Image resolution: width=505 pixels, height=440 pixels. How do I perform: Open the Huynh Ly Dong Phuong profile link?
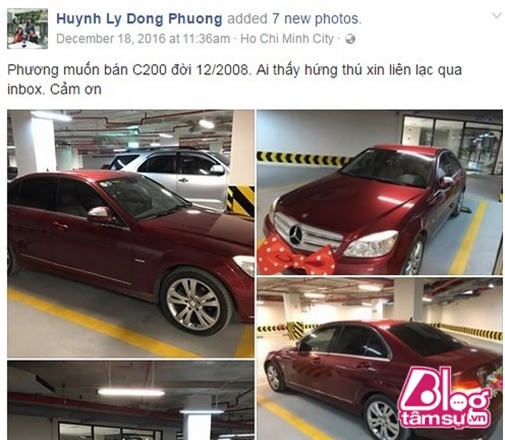pyautogui.click(x=139, y=19)
